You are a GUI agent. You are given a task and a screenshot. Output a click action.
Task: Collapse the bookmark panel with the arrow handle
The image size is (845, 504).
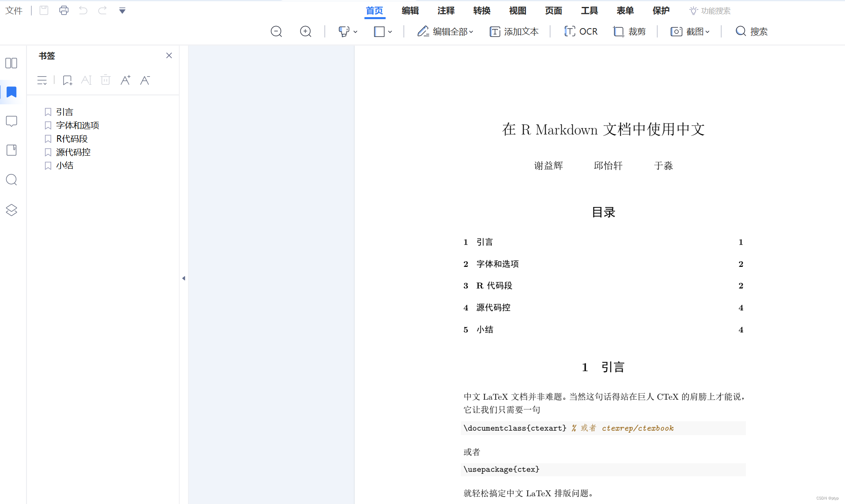(184, 278)
